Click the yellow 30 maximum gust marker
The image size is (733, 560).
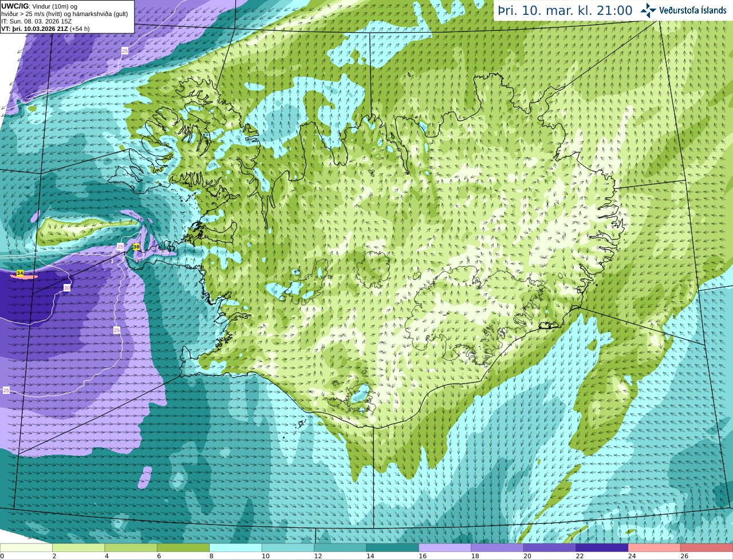click(136, 247)
